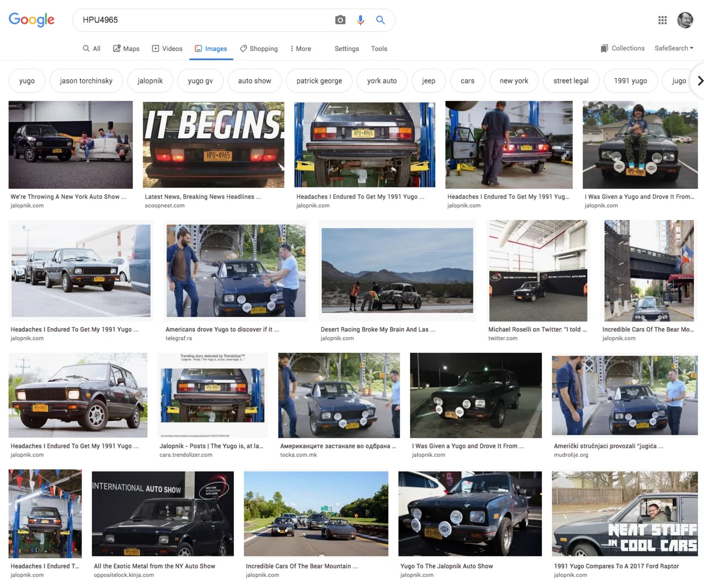Select the jeep suggestion chip
Image resolution: width=704 pixels, height=588 pixels.
point(429,81)
